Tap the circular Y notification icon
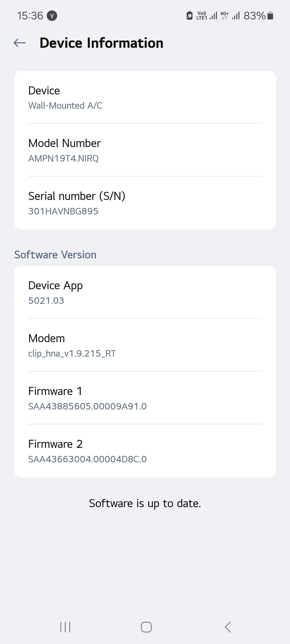Image resolution: width=290 pixels, height=644 pixels. click(x=52, y=16)
